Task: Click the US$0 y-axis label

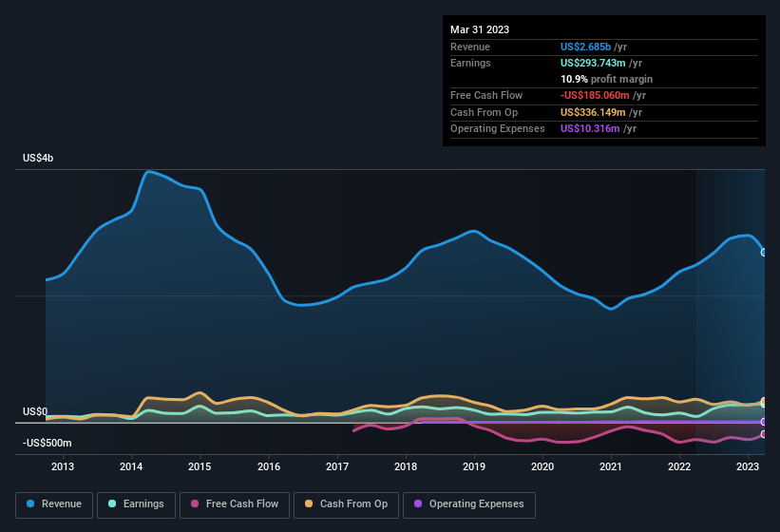Action: (35, 411)
